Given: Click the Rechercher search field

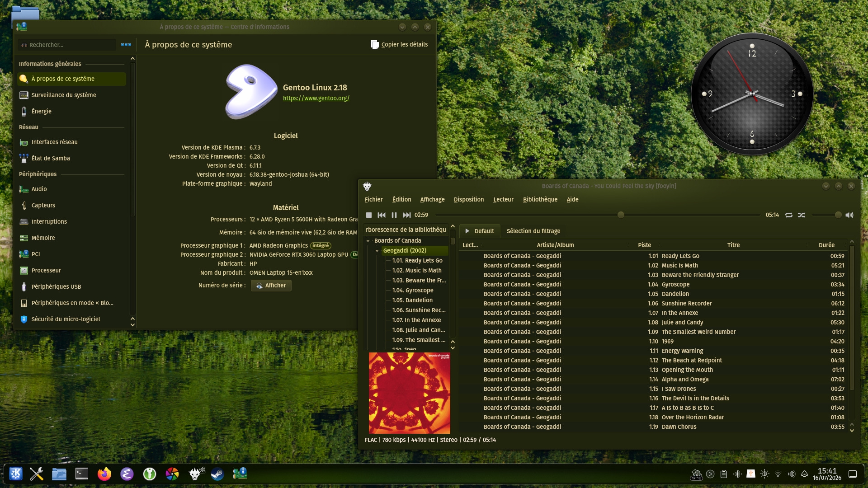Looking at the screenshot, I should click(67, 45).
